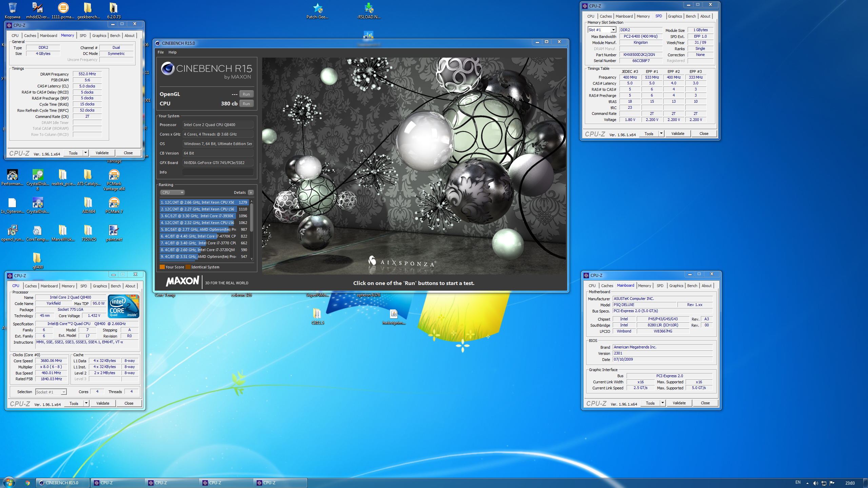868x488 pixels.
Task: Open the hwbotprim desktop icon
Action: [394, 317]
